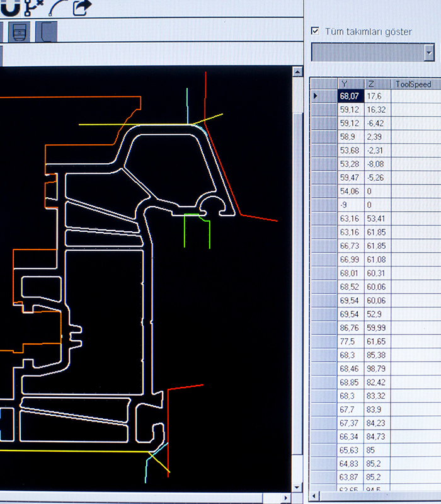Toggle the 'Tüm takımları göster' checkbox

(x=315, y=31)
